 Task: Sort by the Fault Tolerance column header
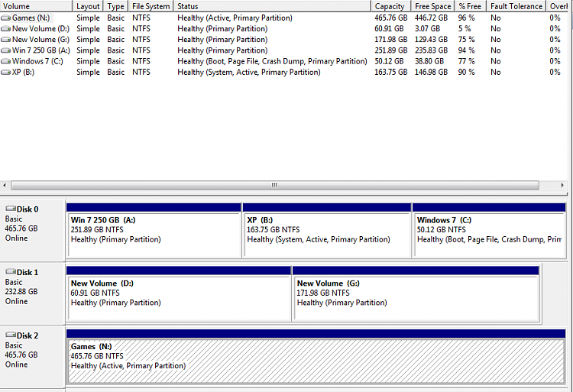point(516,6)
